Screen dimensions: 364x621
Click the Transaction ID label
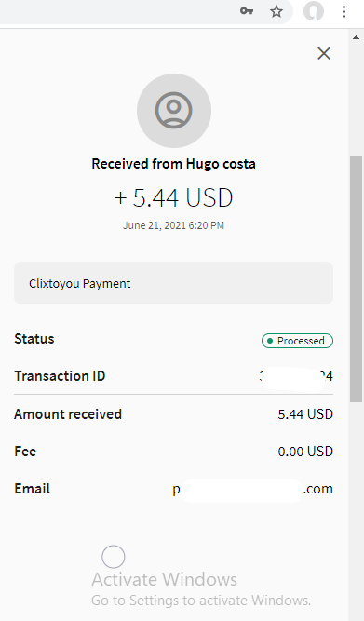pos(60,376)
